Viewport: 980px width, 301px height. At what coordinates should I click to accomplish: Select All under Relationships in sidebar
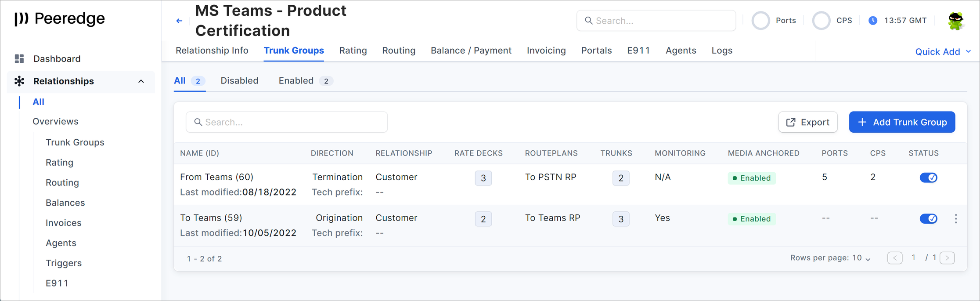coord(38,102)
